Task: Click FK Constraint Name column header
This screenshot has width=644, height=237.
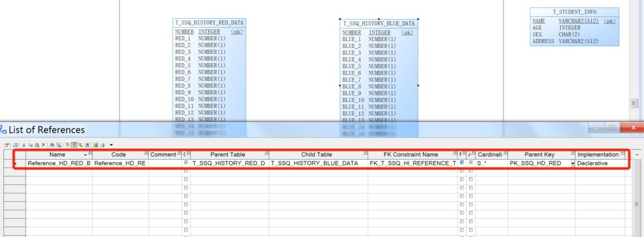Action: [410, 155]
